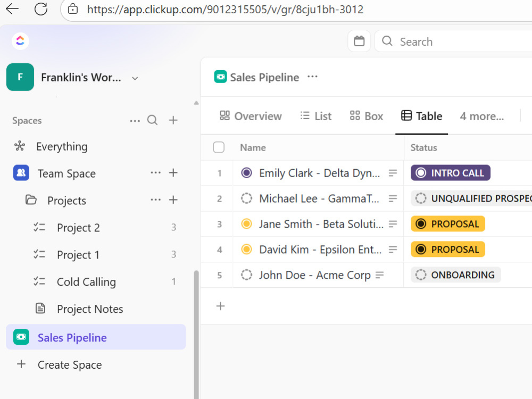532x399 pixels.
Task: Click the green Sales Pipeline header icon
Action: click(221, 77)
